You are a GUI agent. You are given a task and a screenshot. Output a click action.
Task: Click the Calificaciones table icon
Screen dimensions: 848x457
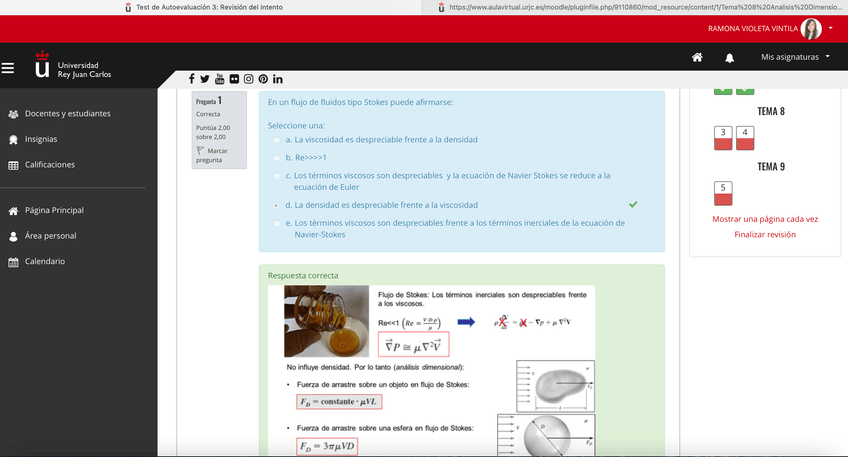[14, 165]
